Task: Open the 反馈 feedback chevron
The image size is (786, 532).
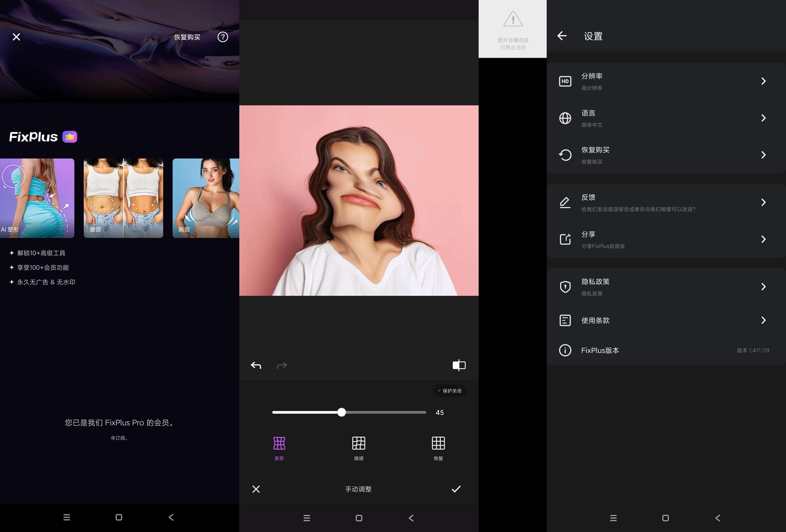Action: (x=763, y=202)
